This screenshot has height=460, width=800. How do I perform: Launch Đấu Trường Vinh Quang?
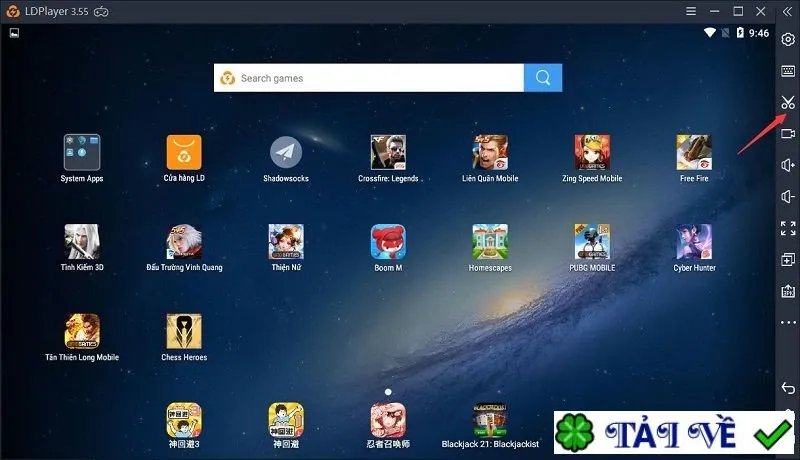[x=184, y=242]
